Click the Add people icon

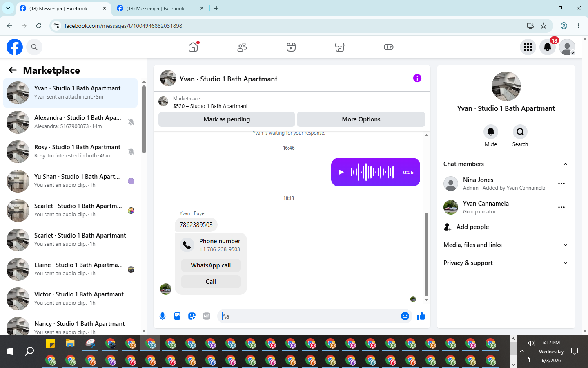448,227
